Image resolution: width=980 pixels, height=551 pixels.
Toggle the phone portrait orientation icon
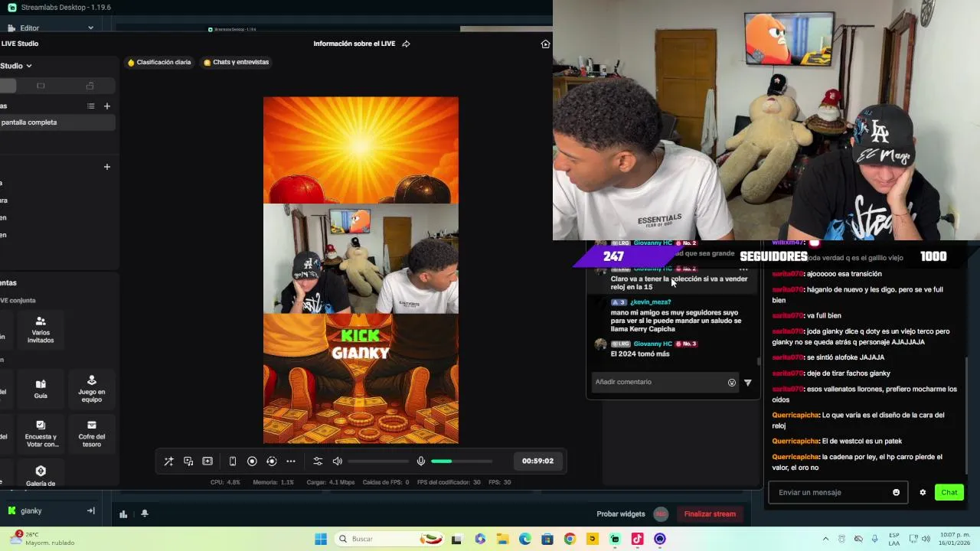tap(233, 461)
